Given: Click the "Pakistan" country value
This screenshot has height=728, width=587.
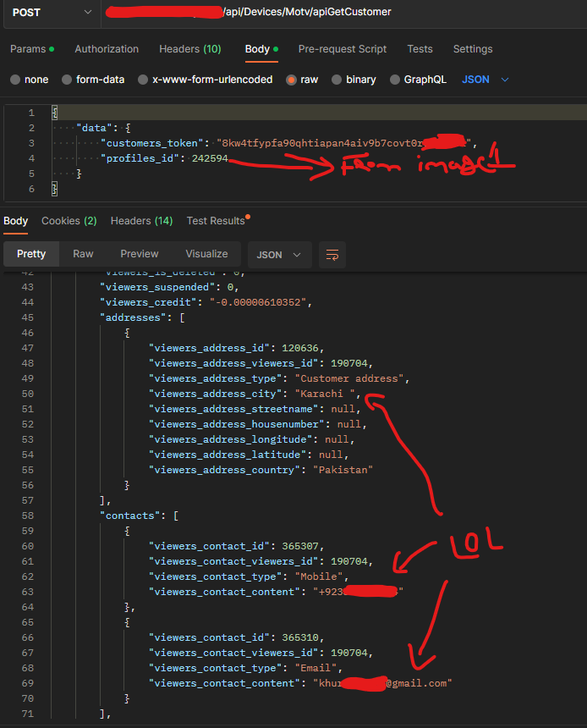Looking at the screenshot, I should [x=343, y=470].
